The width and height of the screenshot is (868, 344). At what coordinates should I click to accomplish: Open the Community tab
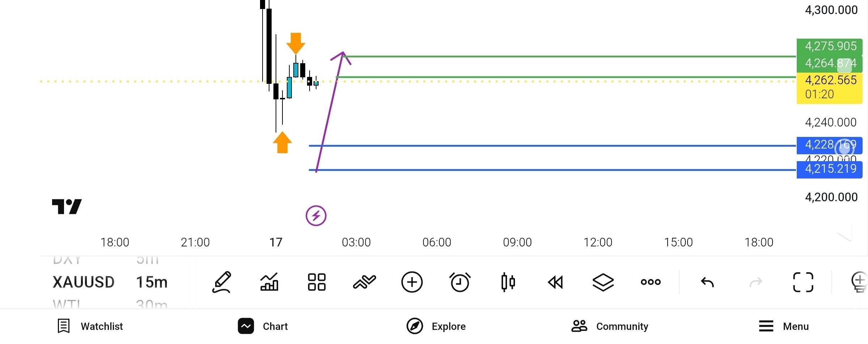point(610,326)
